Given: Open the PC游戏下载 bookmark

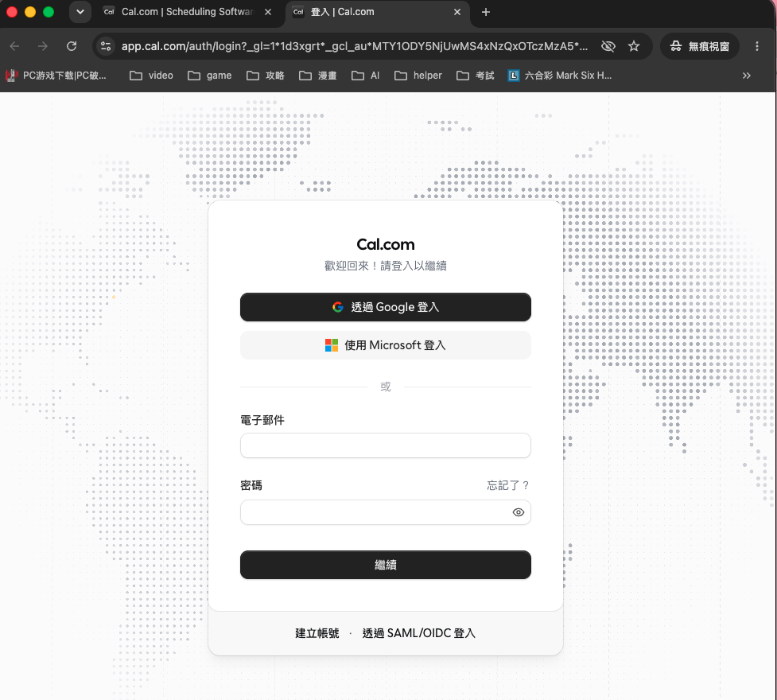Looking at the screenshot, I should [x=56, y=76].
